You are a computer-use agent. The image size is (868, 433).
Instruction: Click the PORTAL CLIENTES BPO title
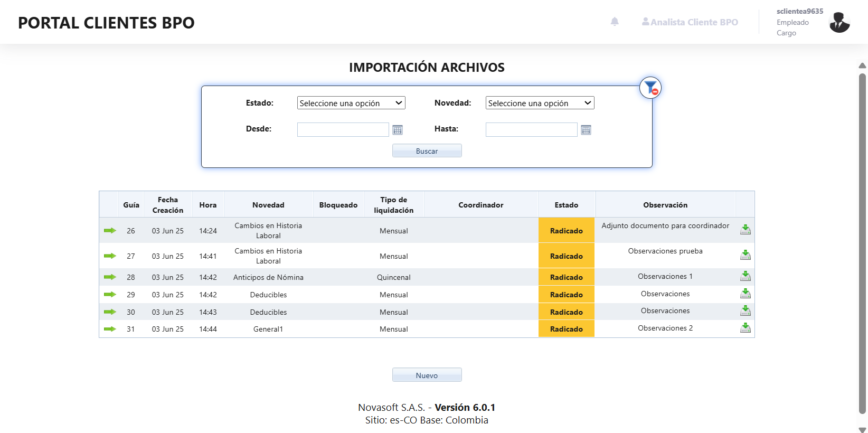(106, 23)
